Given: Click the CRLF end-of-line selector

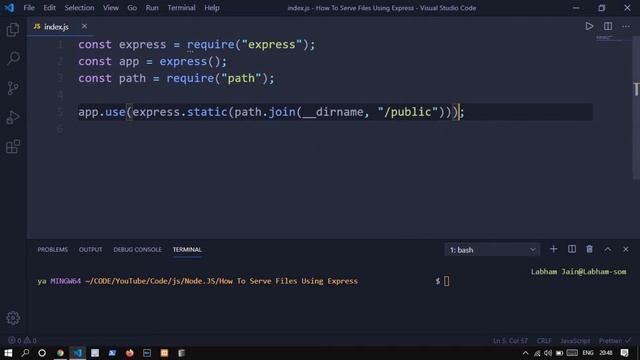Looking at the screenshot, I should (544, 340).
